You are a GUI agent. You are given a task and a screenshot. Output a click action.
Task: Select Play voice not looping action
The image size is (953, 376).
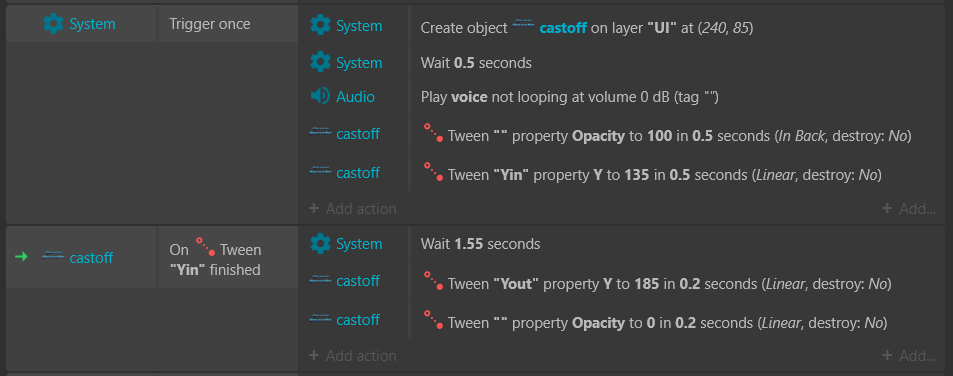pyautogui.click(x=569, y=97)
